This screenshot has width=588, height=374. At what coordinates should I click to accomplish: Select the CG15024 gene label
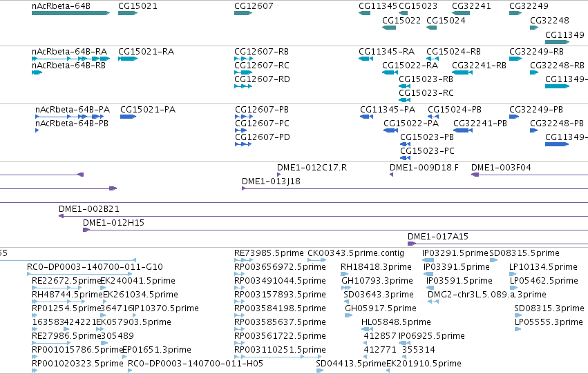[x=446, y=21]
